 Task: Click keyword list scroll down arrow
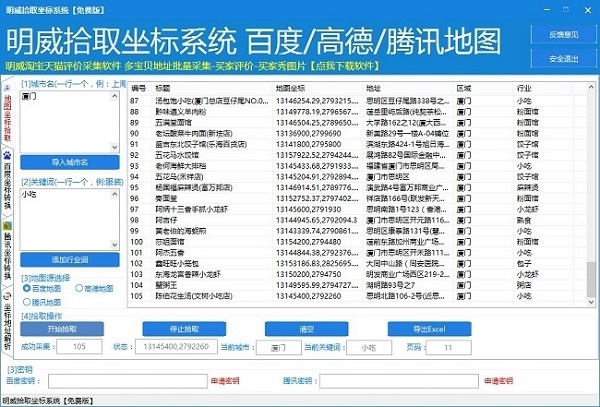point(114,244)
